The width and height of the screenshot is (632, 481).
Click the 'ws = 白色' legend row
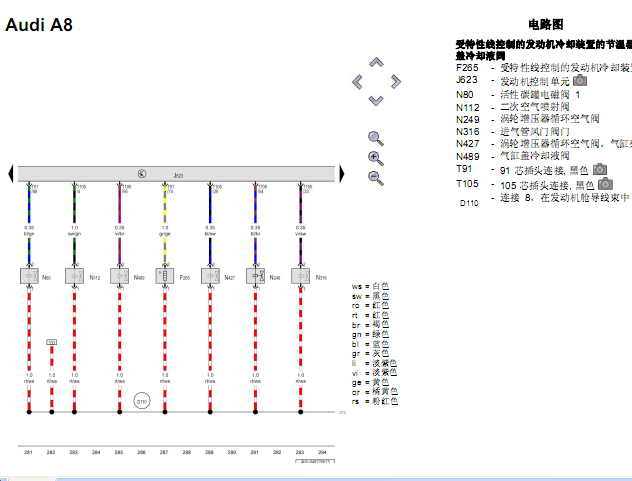click(x=370, y=286)
